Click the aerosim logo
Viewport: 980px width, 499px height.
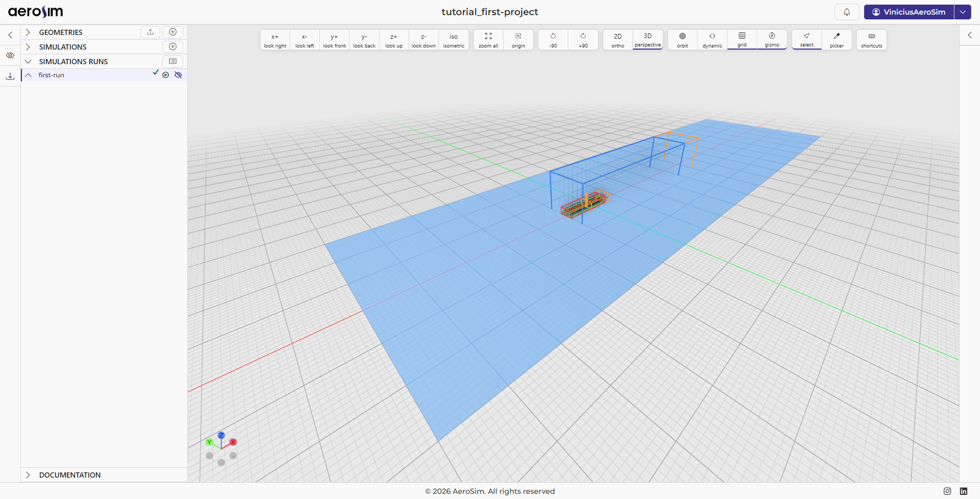35,12
